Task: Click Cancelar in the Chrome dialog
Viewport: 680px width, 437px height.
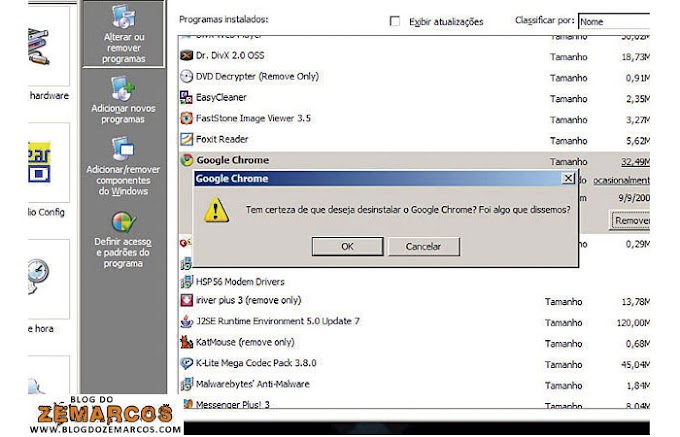Action: coord(423,246)
